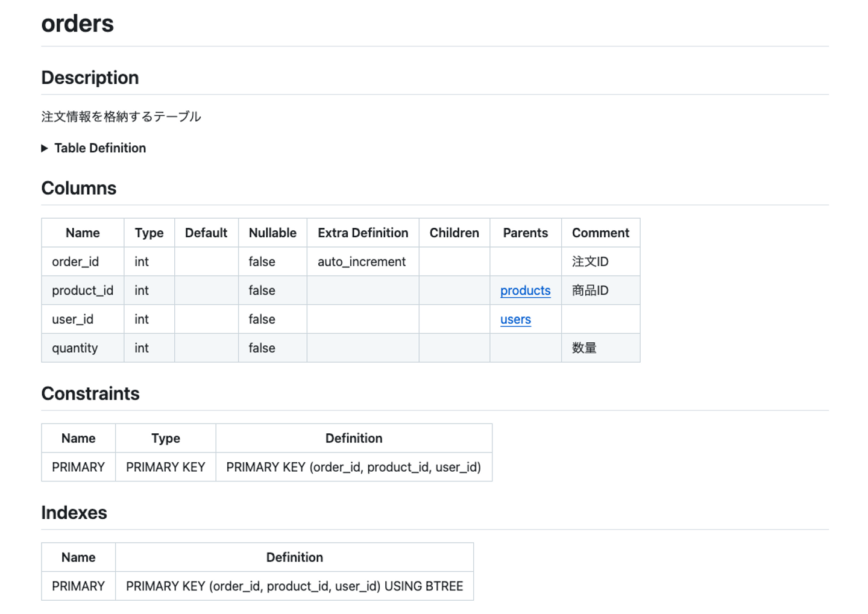Select the product_id column name cell
Viewport: 868px width, 614px height.
(x=83, y=290)
